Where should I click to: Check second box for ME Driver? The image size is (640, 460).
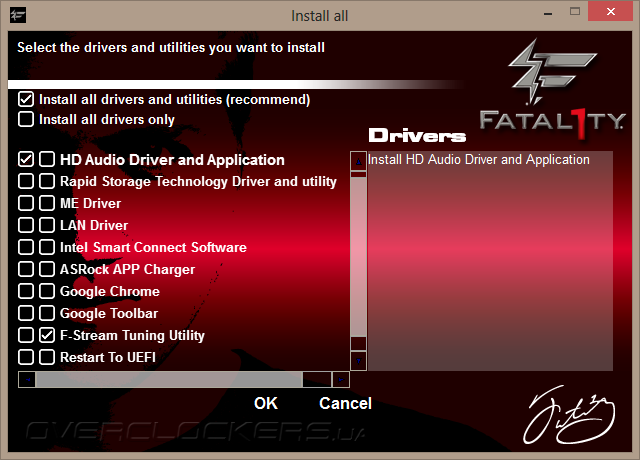[47, 203]
